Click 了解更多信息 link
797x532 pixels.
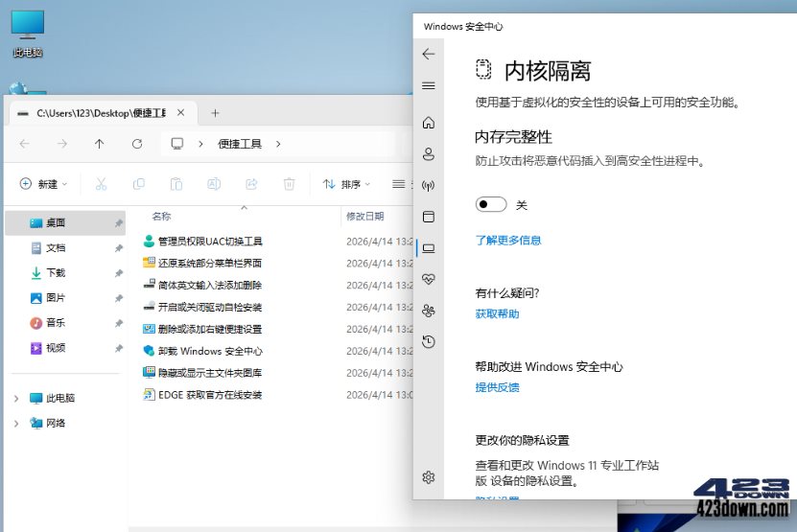(x=507, y=241)
